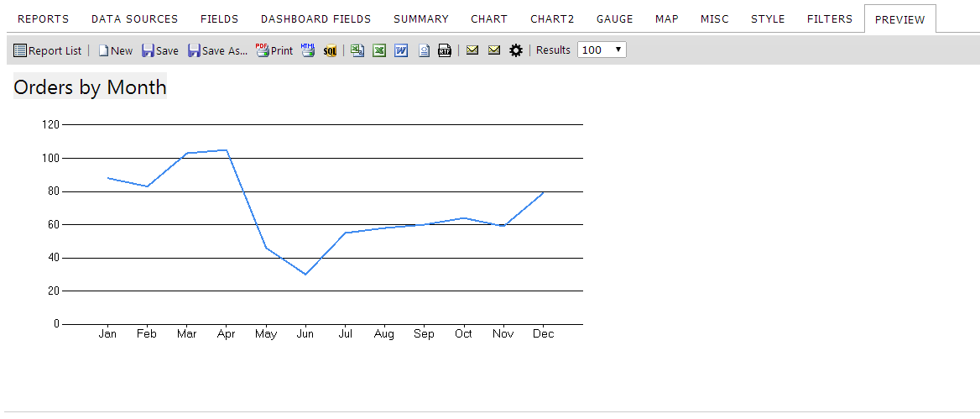
Task: Click the Save disk icon
Action: coord(148,50)
